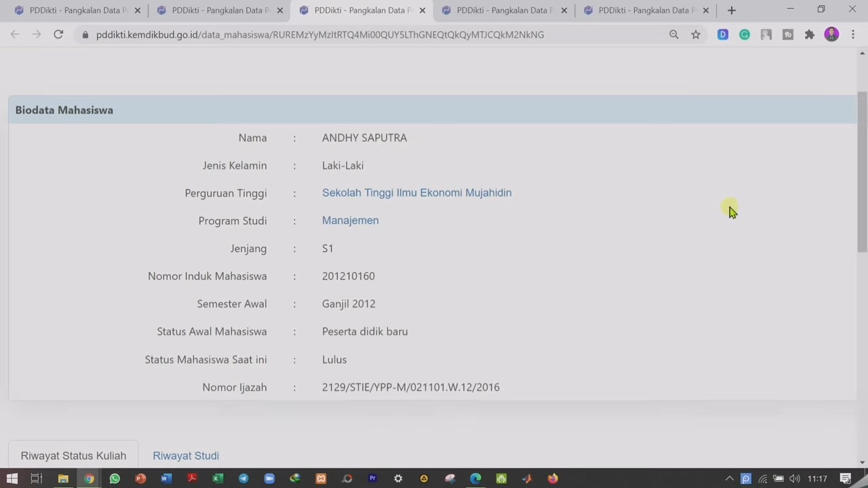This screenshot has width=868, height=488.
Task: Click the Peserta didik baru value
Action: [x=365, y=331]
